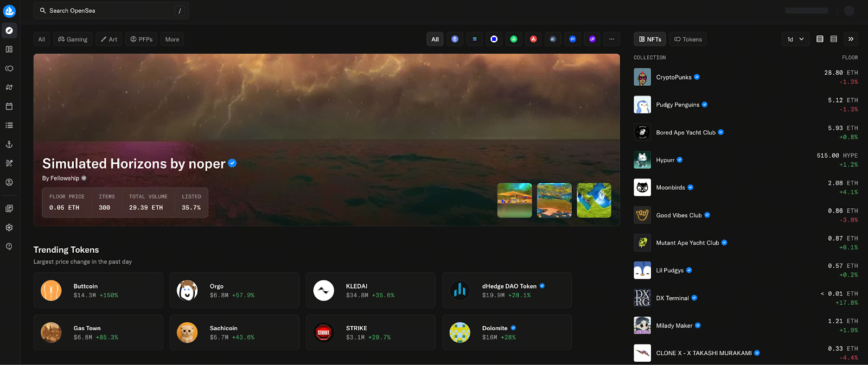Open the Hypurr collection row

point(746,160)
